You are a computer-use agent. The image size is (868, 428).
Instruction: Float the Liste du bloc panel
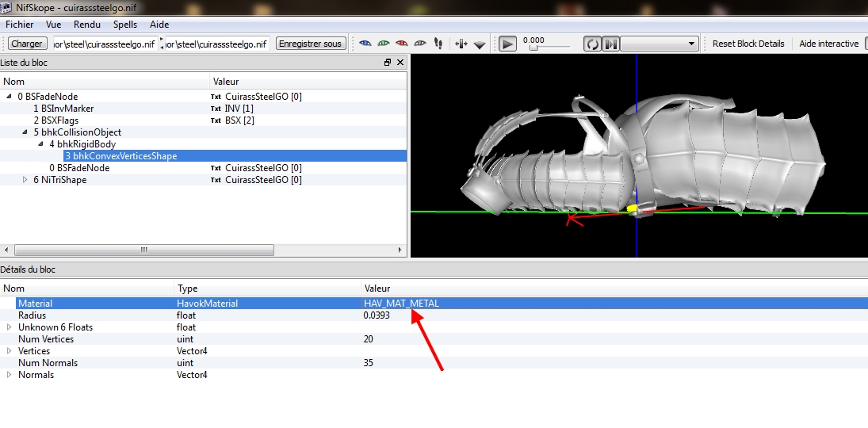click(x=388, y=63)
